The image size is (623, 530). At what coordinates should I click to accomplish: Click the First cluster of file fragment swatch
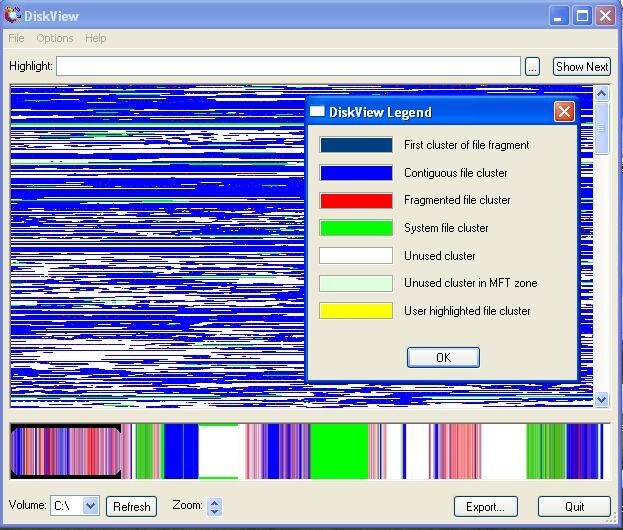[x=356, y=145]
